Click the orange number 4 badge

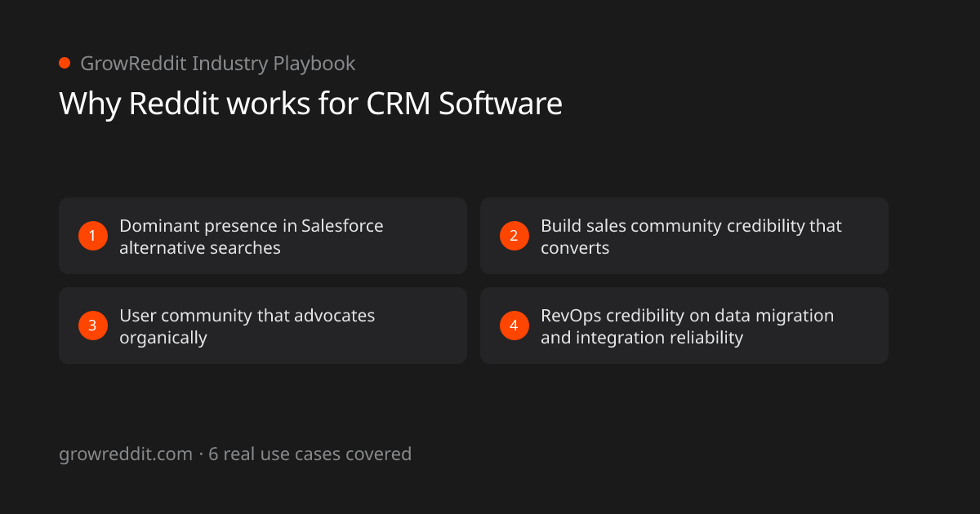click(x=514, y=326)
